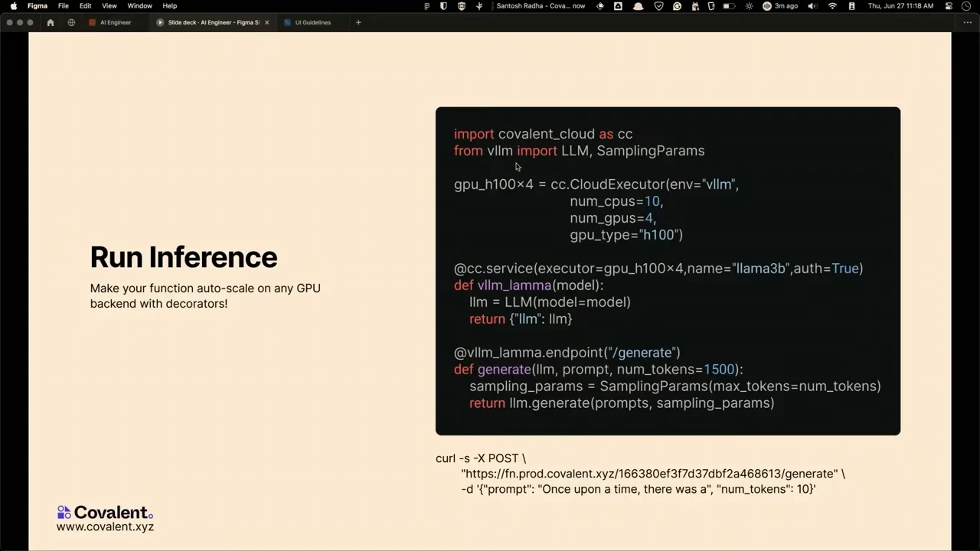Click the num_gpus=4 code line
Viewport: 980px width, 551px height.
tap(612, 218)
